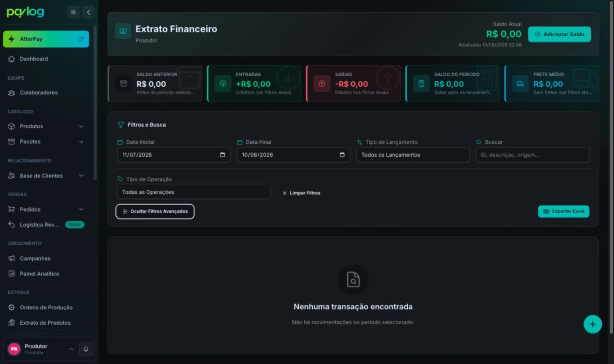Screen dimensions: 614x364
Task: Click the paylog logo
Action: click(x=25, y=12)
